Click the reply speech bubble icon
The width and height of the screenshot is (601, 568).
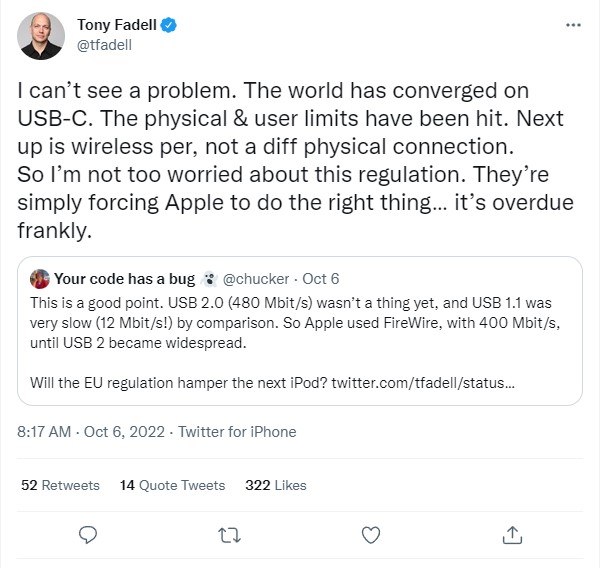tap(87, 533)
